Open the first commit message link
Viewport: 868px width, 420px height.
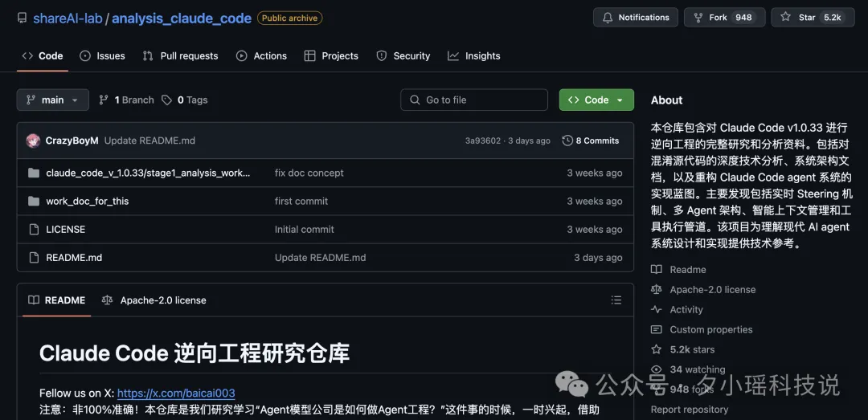[x=301, y=202]
